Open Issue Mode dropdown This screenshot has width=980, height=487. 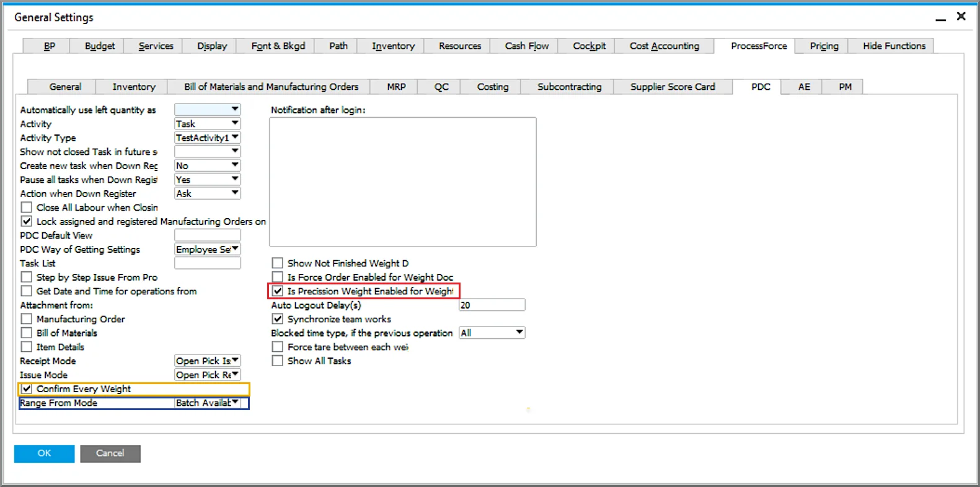click(x=208, y=375)
